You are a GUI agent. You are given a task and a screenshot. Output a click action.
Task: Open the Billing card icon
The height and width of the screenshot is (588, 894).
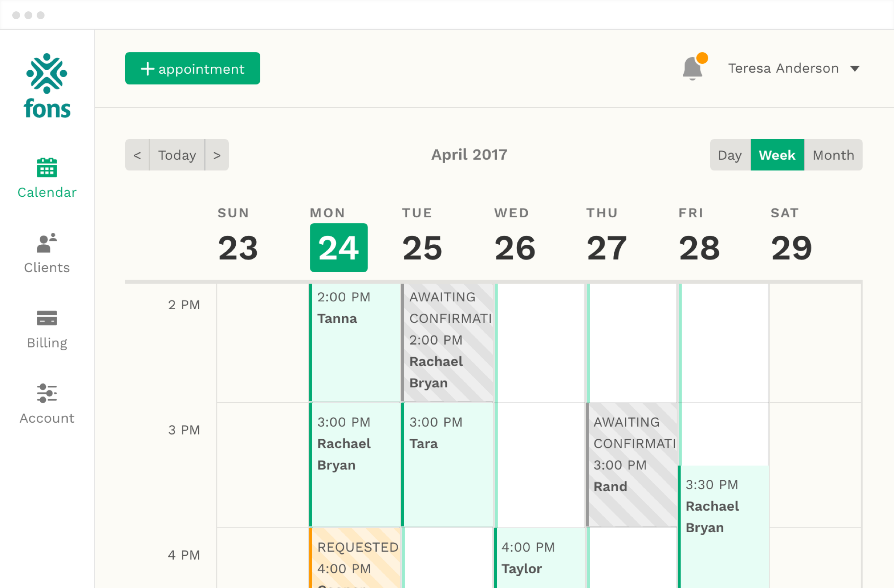(x=47, y=318)
